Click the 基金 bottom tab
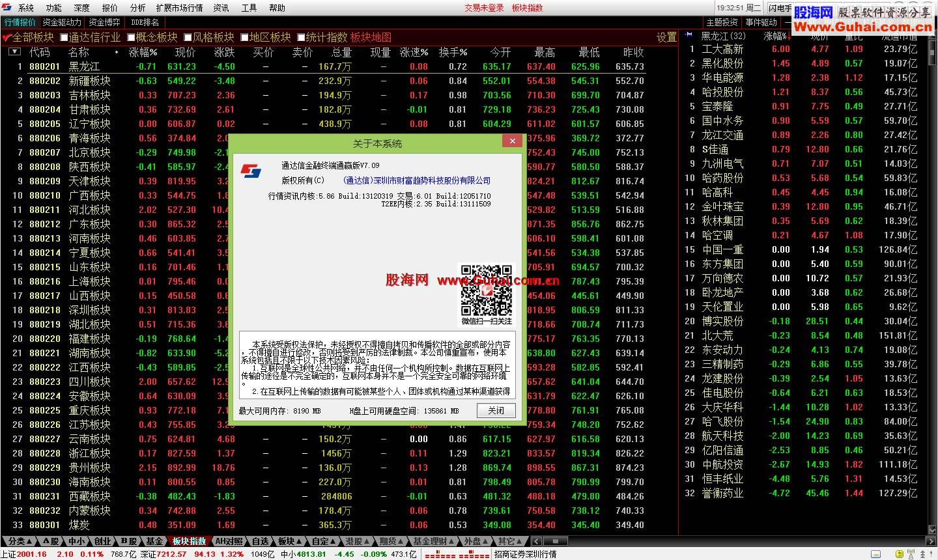 (154, 541)
